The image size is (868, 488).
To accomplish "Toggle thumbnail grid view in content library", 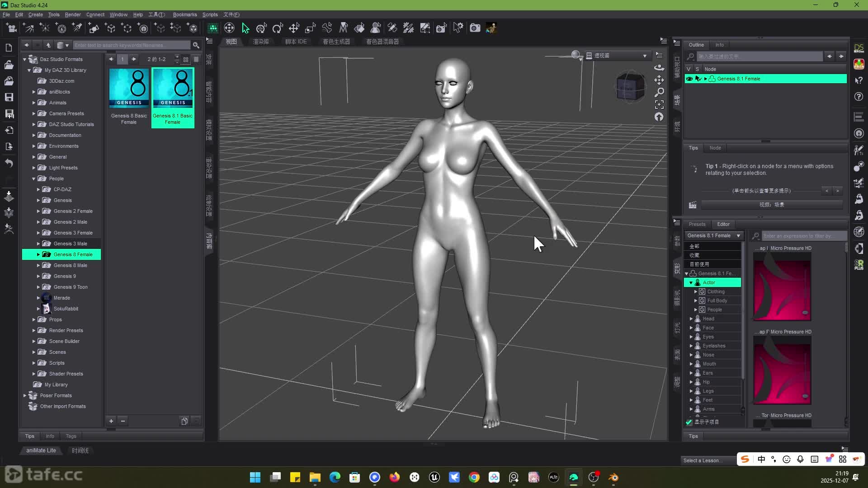I will pos(186,59).
